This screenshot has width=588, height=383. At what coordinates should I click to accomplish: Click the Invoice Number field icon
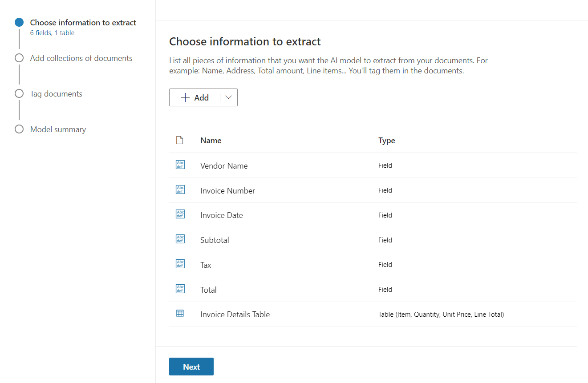tap(180, 190)
